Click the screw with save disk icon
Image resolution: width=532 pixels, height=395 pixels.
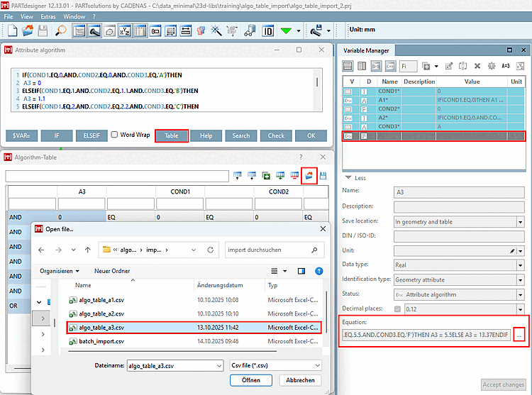tap(316, 31)
